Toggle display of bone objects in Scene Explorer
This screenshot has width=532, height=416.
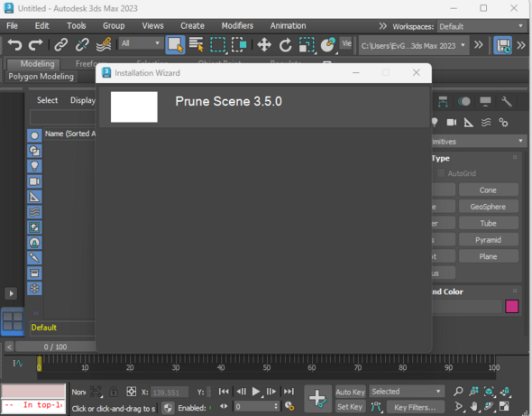click(x=34, y=258)
